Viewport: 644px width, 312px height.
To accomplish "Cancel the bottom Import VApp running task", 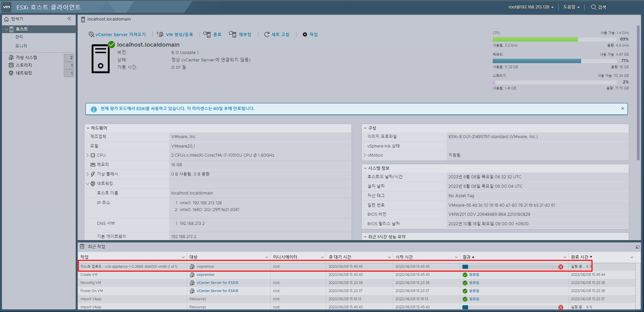I will (561, 307).
